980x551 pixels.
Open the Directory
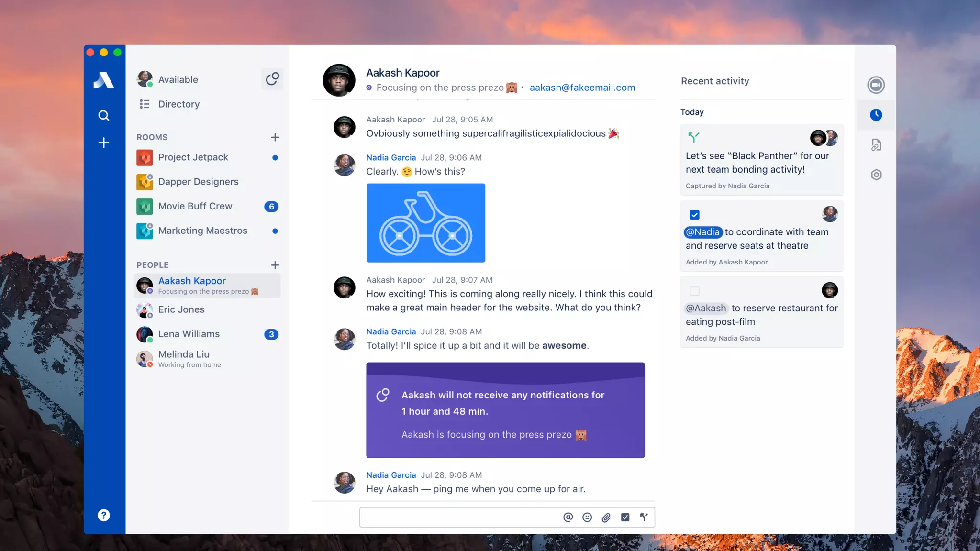point(178,104)
